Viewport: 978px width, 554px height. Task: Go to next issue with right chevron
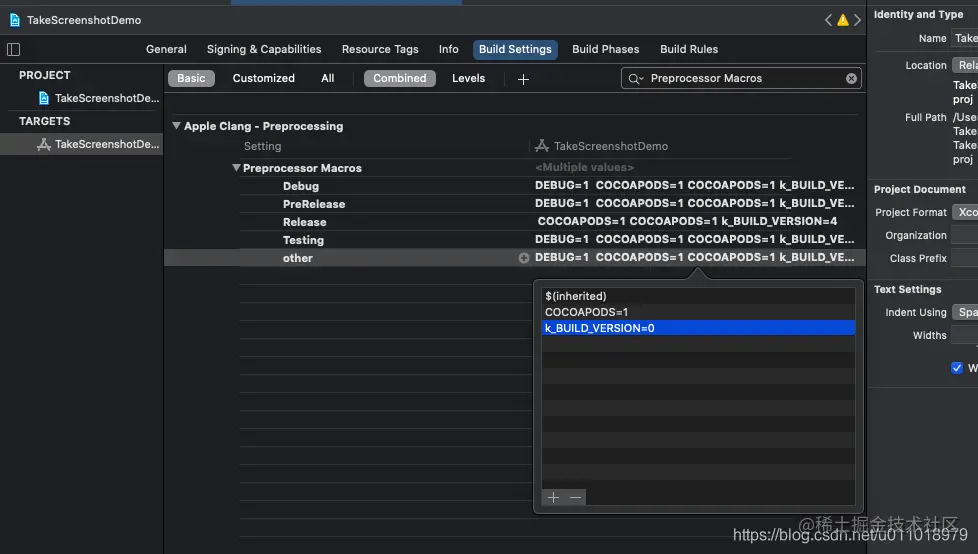(858, 20)
